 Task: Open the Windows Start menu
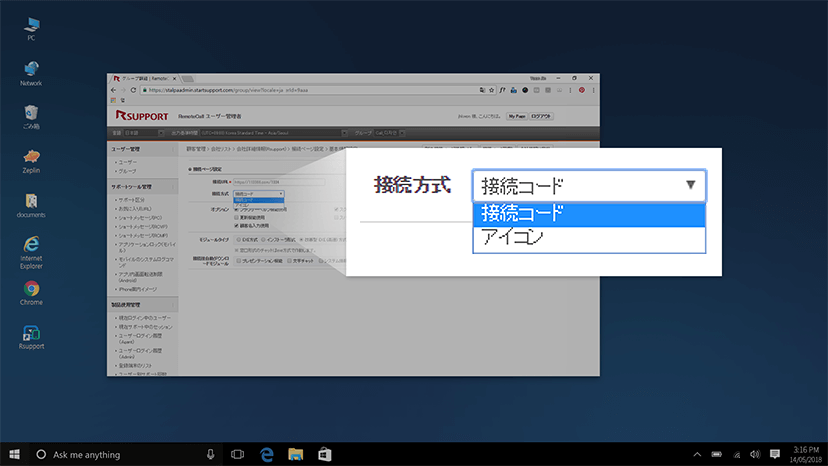(14, 454)
